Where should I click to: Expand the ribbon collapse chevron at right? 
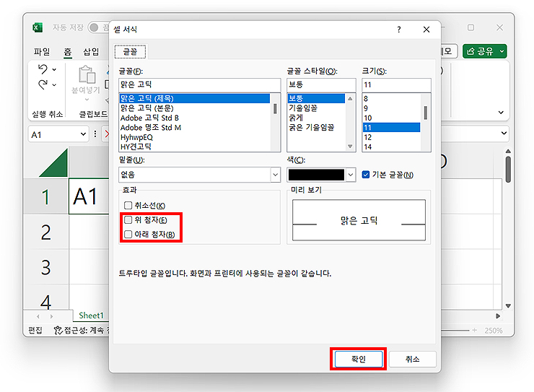(x=501, y=113)
